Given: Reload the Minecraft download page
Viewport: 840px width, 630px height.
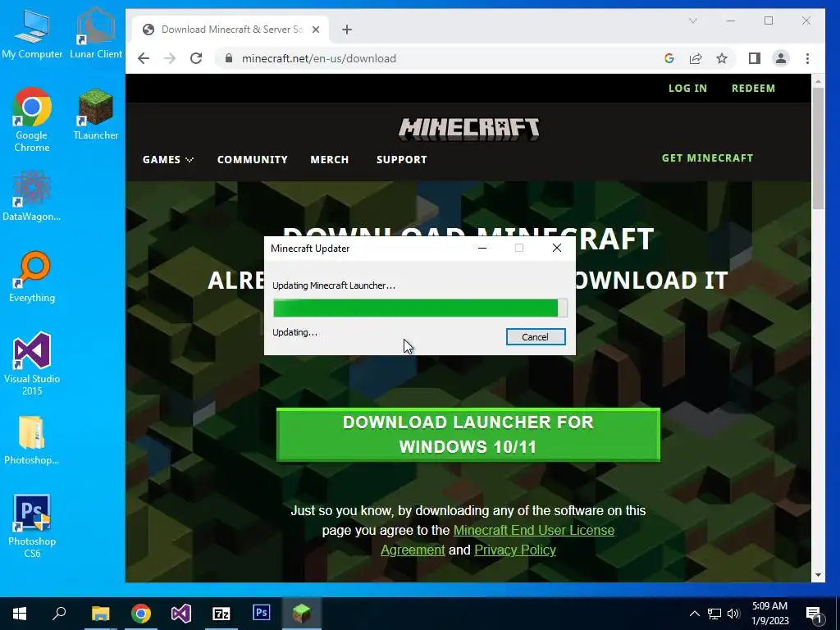Looking at the screenshot, I should 196,58.
